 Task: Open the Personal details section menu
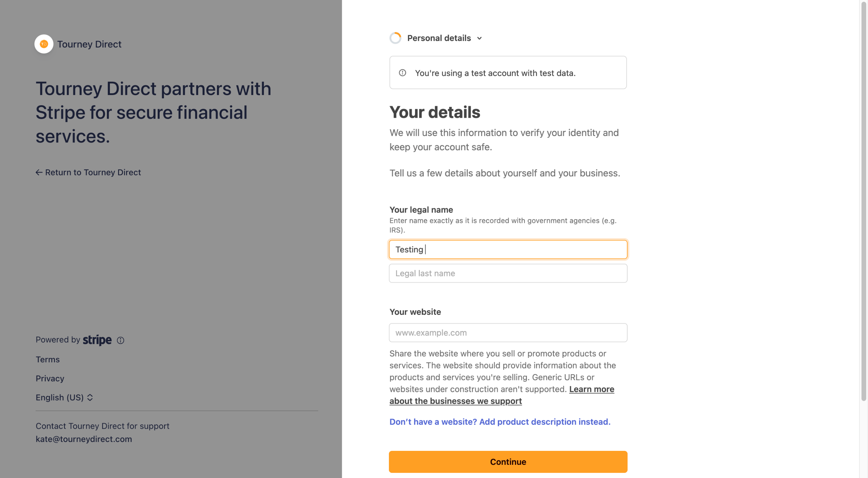[x=439, y=38]
